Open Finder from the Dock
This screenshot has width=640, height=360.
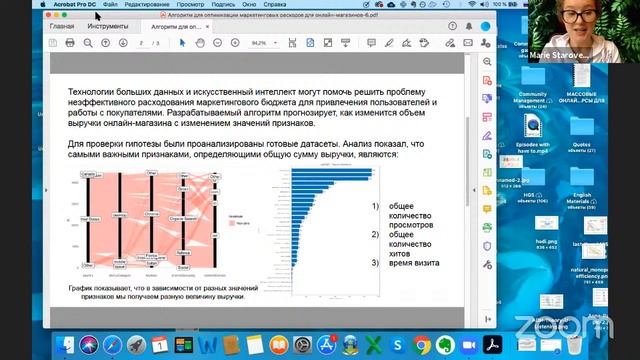coord(65,345)
